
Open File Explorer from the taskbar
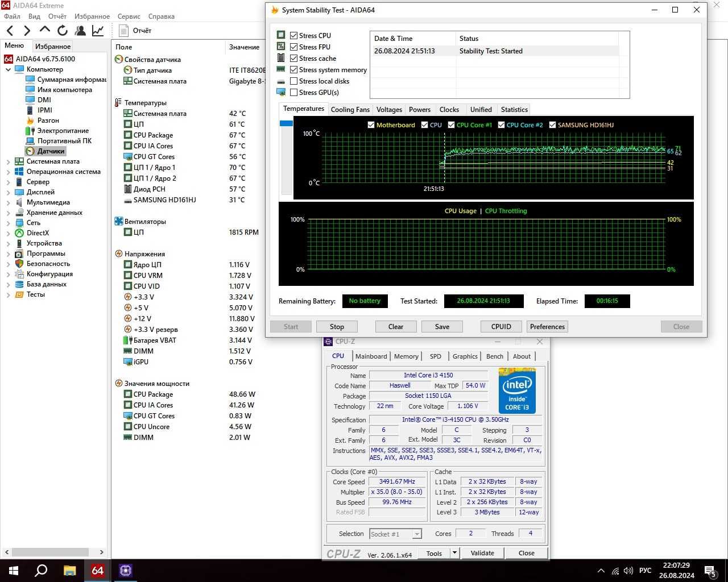coord(69,571)
